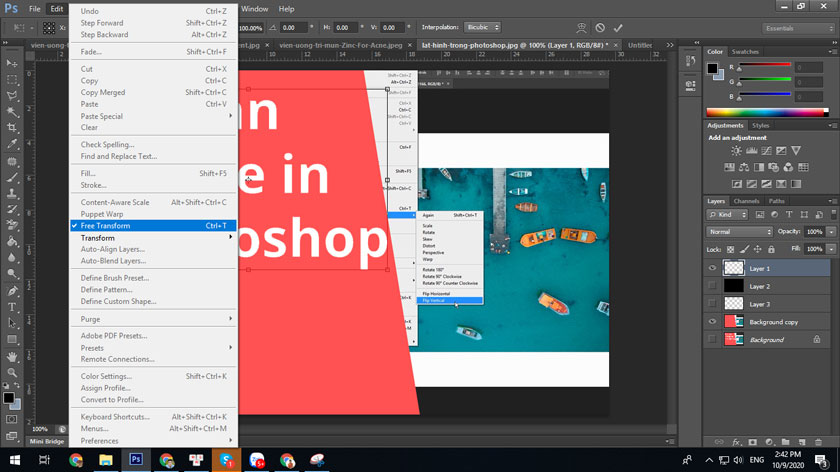Screen dimensions: 840x472
Task: Open the Opacity slider arrow
Action: point(831,232)
